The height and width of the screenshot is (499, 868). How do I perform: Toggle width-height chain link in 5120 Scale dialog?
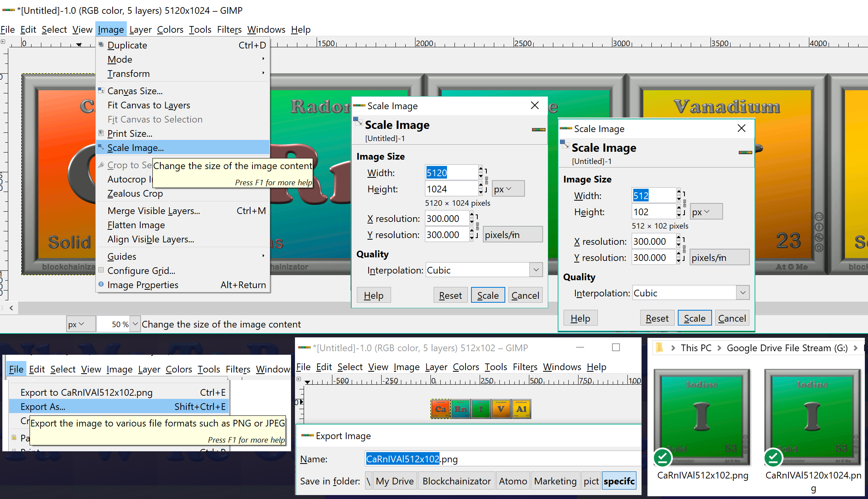487,181
